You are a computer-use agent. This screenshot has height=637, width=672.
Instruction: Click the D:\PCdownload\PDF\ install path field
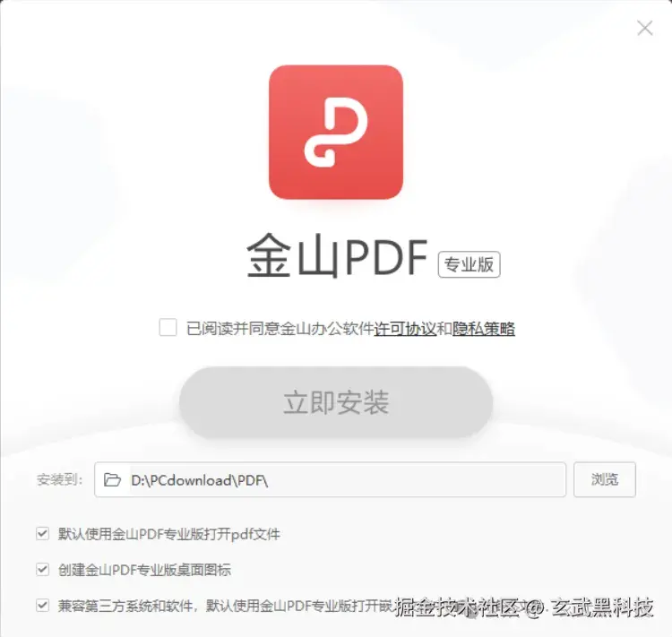click(x=330, y=479)
